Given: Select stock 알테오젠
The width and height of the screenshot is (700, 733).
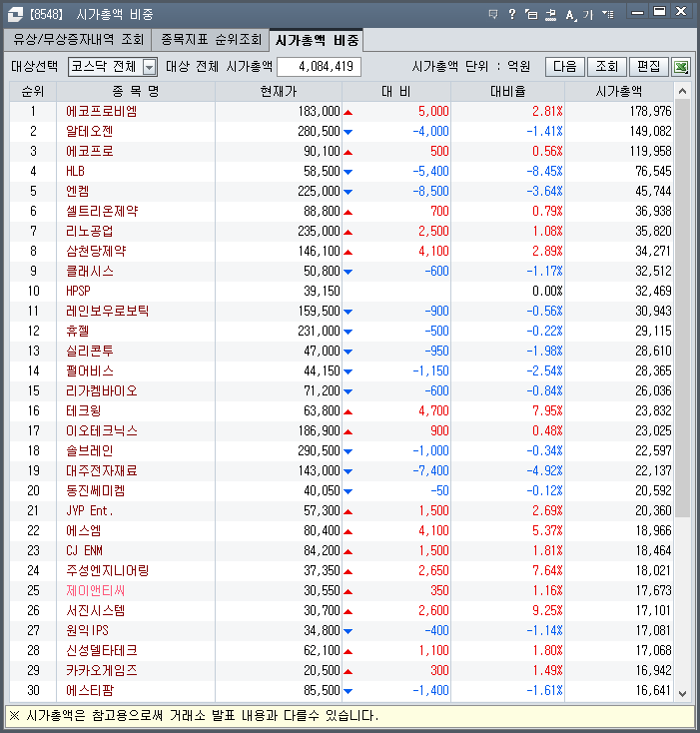Looking at the screenshot, I should [x=89, y=132].
